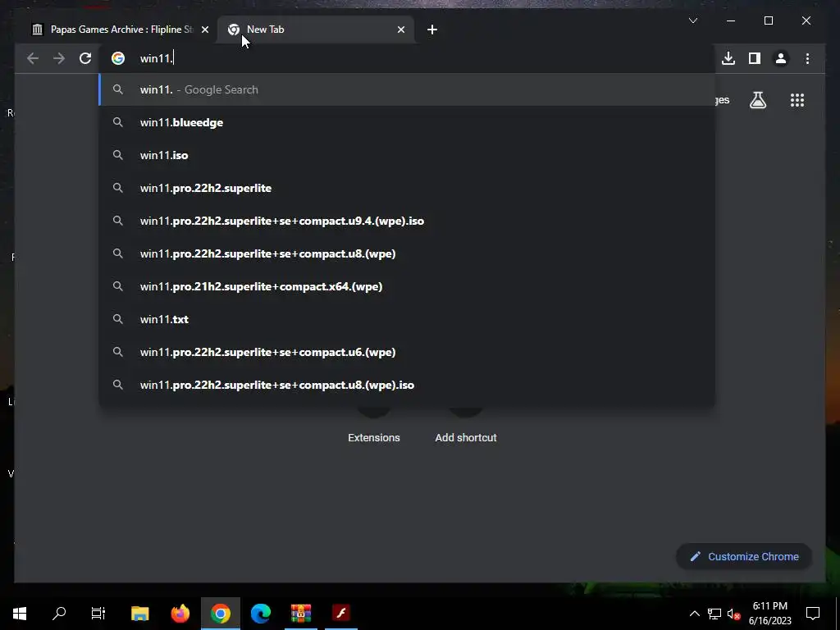
Task: Select the 'win11. - Google Search' suggestion
Action: pyautogui.click(x=407, y=89)
